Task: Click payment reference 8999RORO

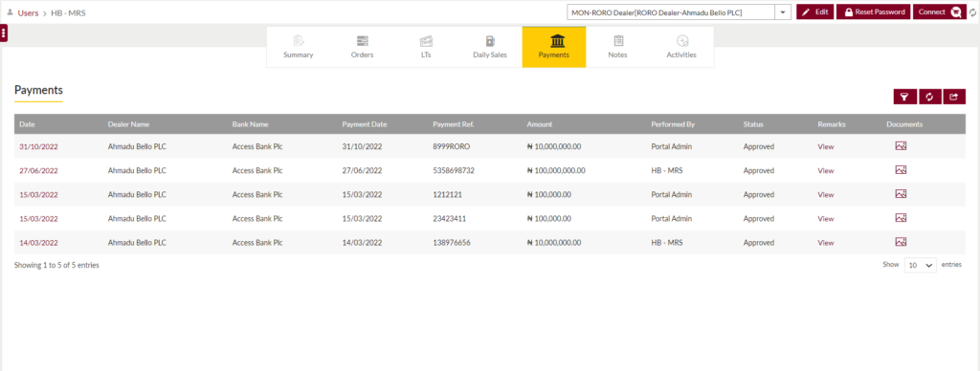Action: 452,146
